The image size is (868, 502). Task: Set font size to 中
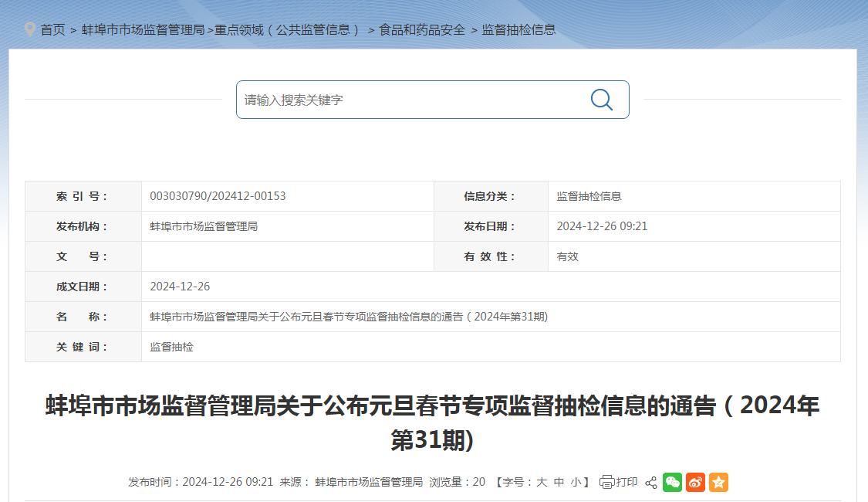point(559,482)
